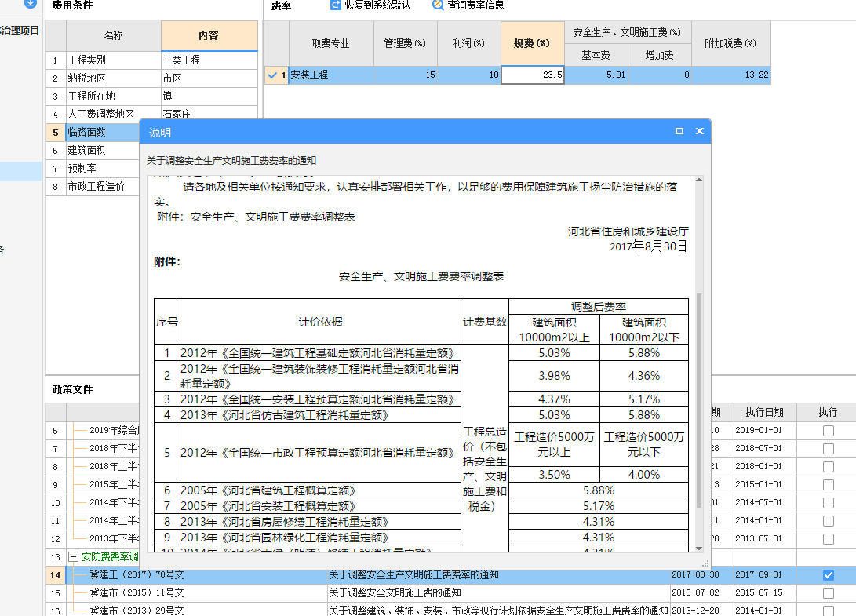Select the 建筑面积 row

(93, 150)
